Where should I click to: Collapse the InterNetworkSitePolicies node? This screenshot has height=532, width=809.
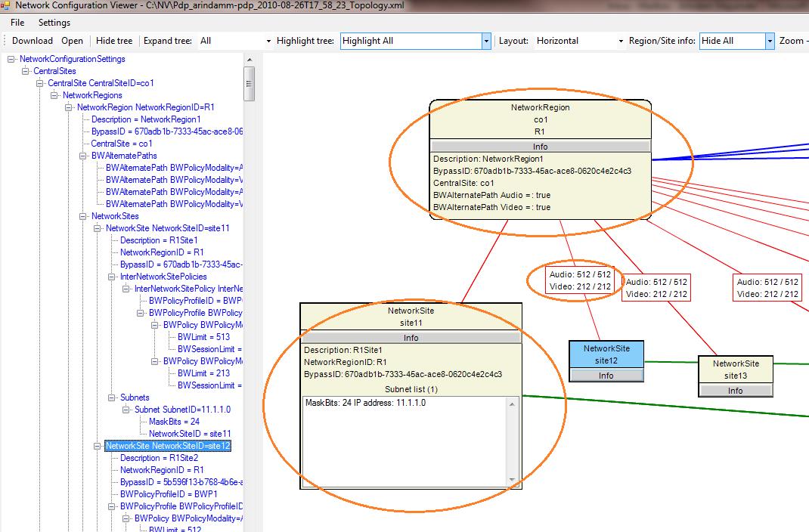tap(112, 277)
